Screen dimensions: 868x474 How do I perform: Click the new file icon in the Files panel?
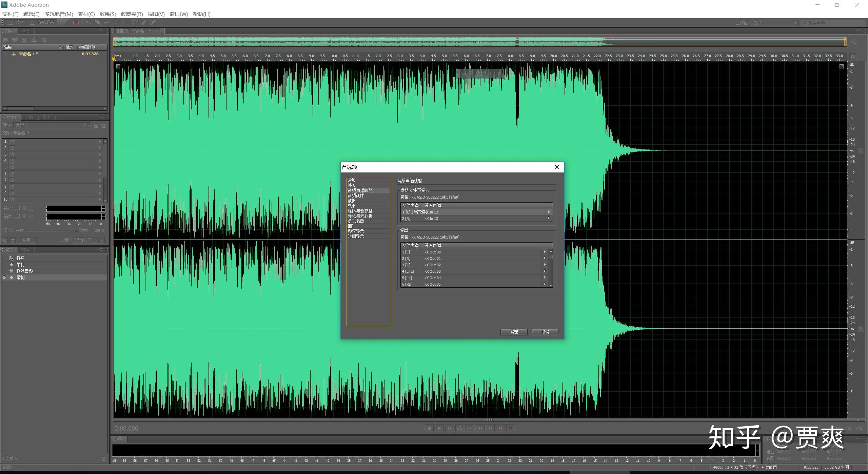[x=24, y=40]
